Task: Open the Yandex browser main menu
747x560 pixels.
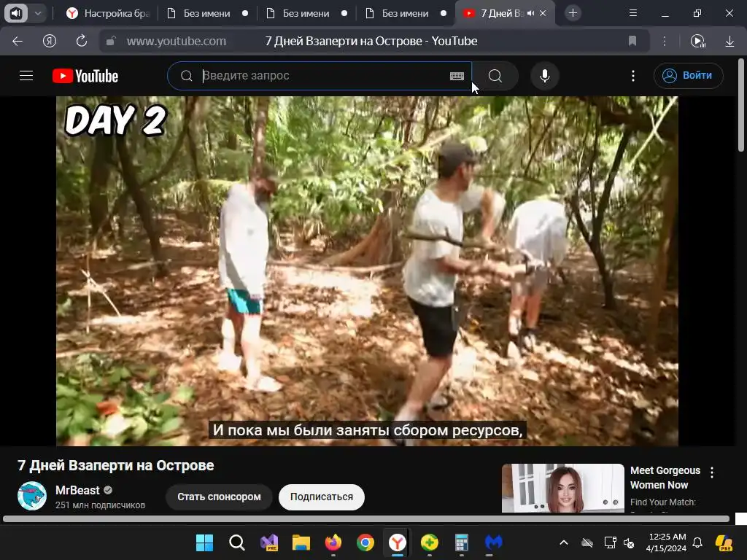Action: (633, 13)
